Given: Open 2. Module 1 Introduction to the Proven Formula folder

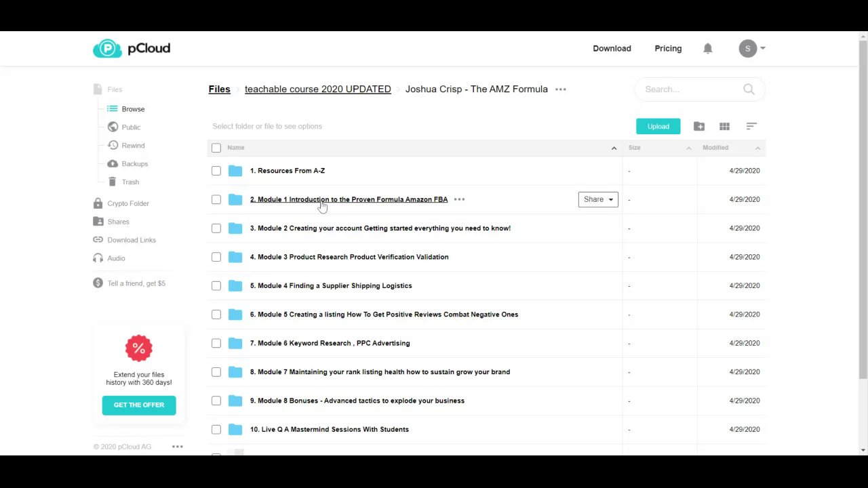Looking at the screenshot, I should (x=349, y=199).
